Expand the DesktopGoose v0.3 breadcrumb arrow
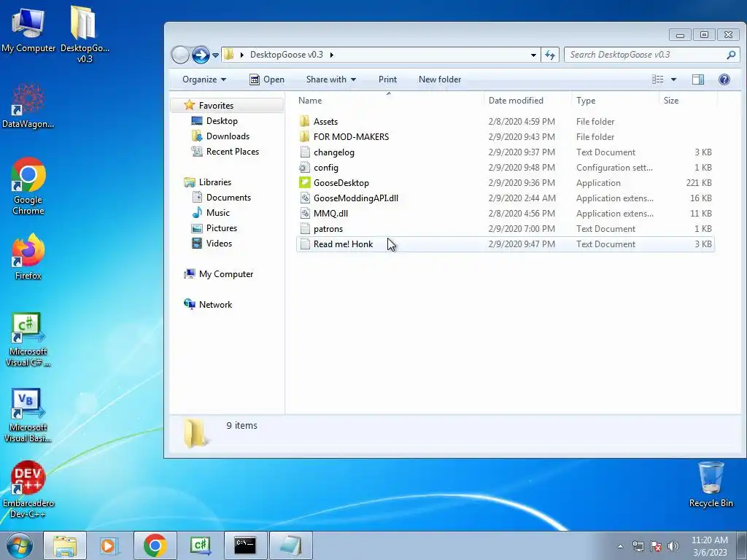 pyautogui.click(x=332, y=55)
